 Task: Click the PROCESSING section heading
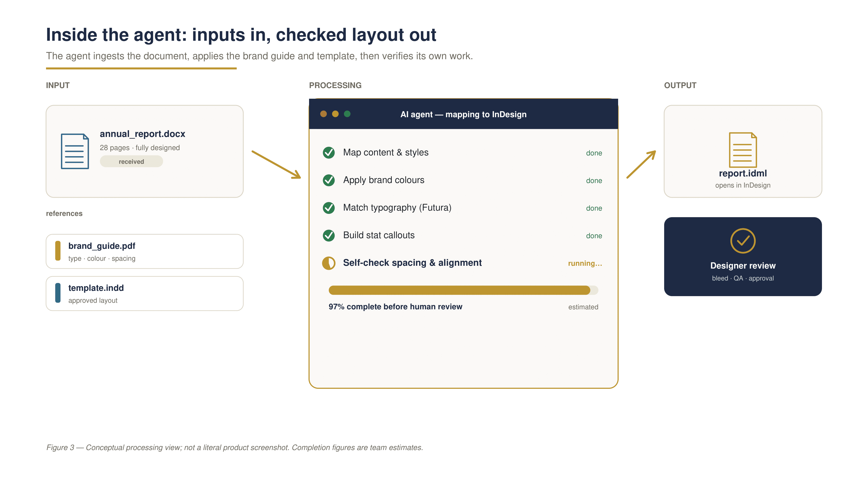pos(335,86)
